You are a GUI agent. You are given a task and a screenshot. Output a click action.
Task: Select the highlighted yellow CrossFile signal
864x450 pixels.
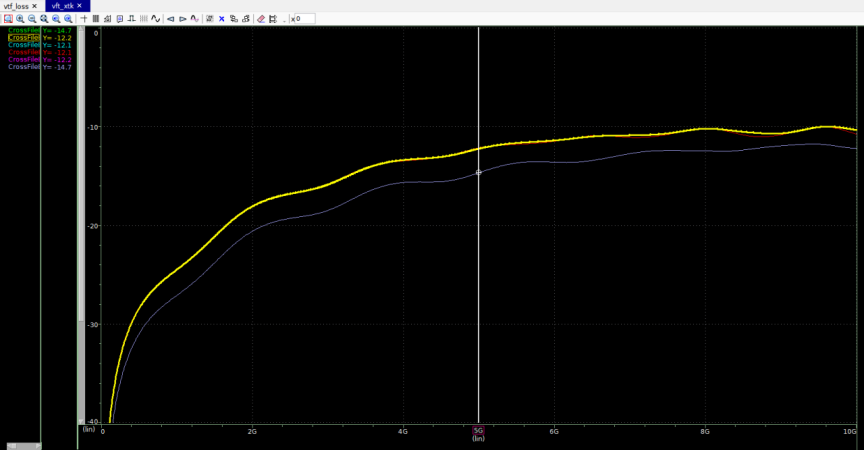[24, 37]
